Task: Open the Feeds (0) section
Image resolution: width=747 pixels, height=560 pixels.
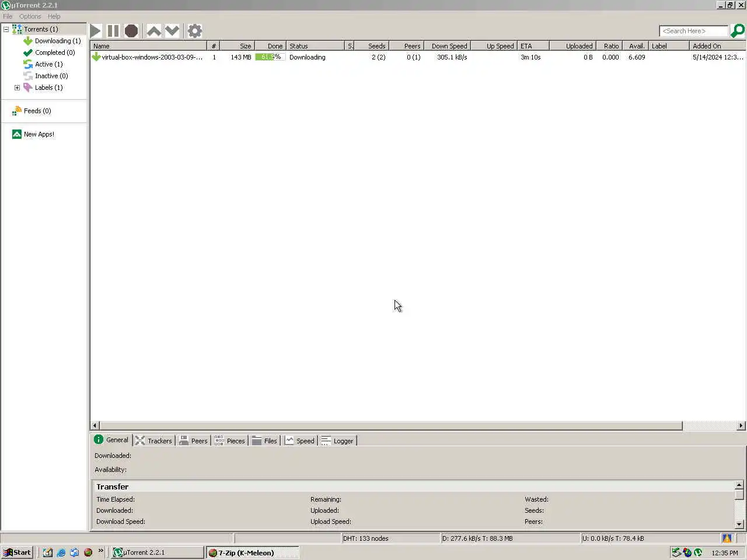Action: 32,111
